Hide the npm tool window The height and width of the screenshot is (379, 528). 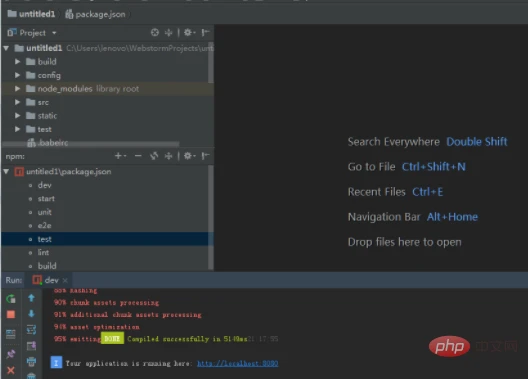click(205, 156)
